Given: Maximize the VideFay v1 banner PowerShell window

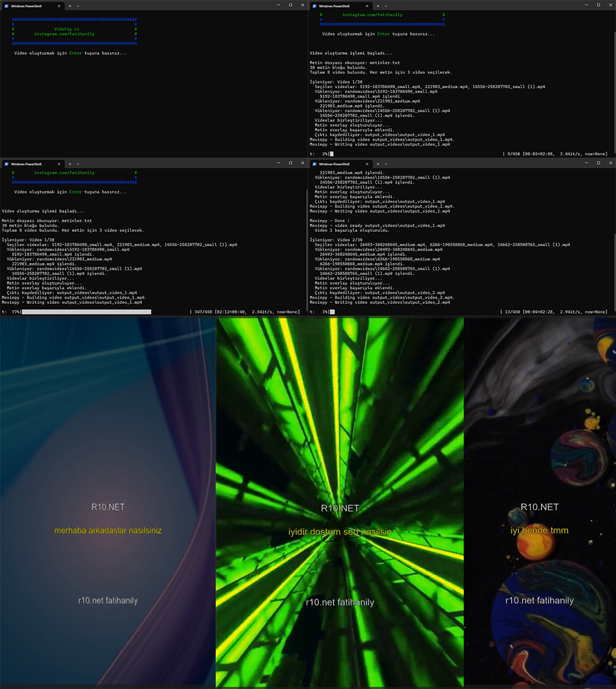Looking at the screenshot, I should coord(291,5).
